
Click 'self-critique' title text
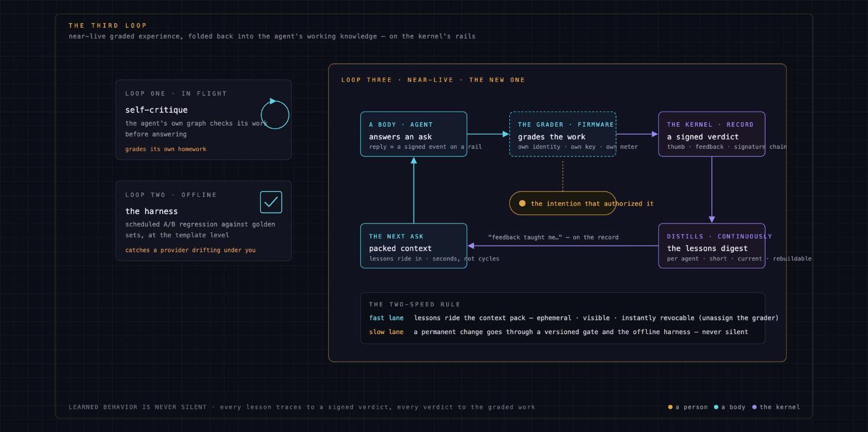[x=156, y=110]
